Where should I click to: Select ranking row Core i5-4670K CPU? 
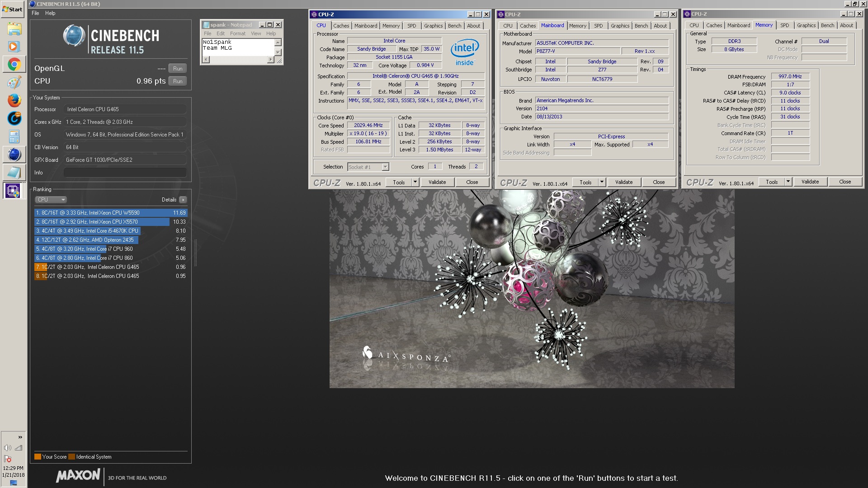pyautogui.click(x=110, y=231)
